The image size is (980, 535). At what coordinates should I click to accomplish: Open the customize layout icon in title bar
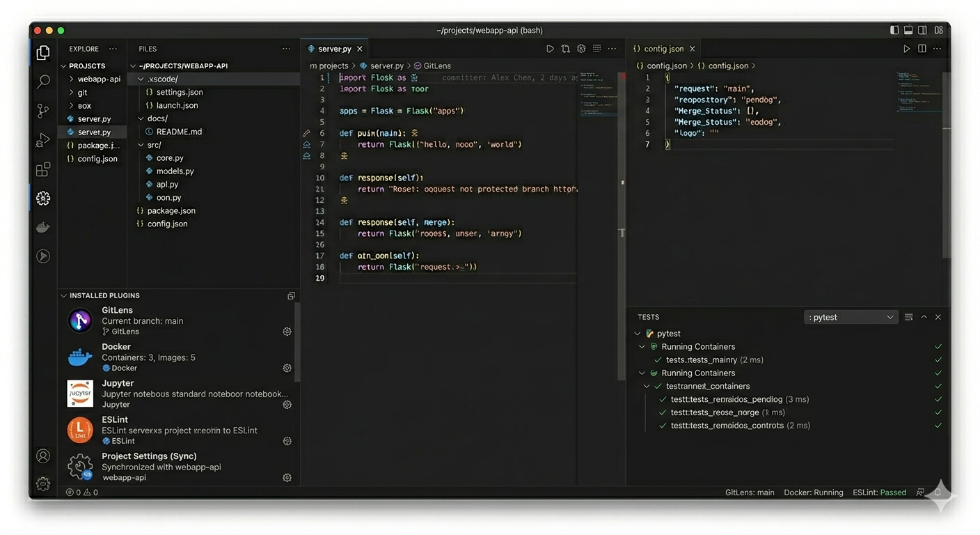tap(938, 30)
